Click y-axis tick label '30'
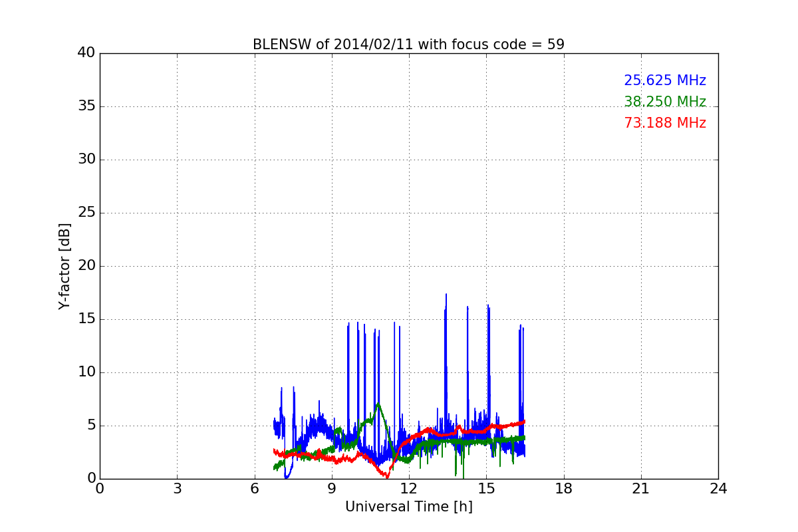The width and height of the screenshot is (798, 532). 86,160
